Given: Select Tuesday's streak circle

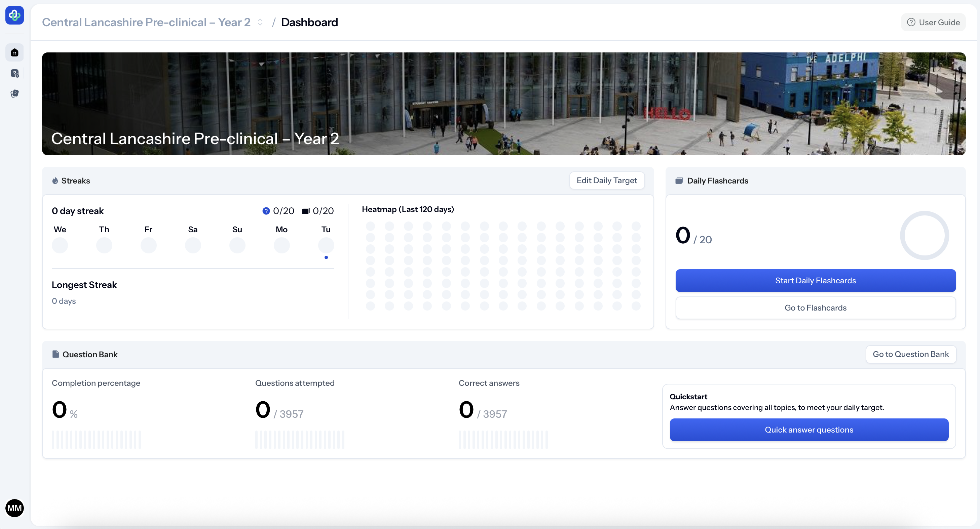Looking at the screenshot, I should (x=326, y=245).
